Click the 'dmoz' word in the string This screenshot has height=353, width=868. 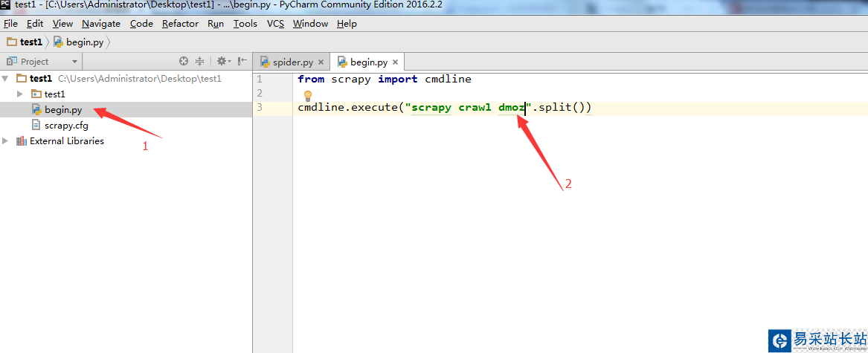click(x=511, y=107)
